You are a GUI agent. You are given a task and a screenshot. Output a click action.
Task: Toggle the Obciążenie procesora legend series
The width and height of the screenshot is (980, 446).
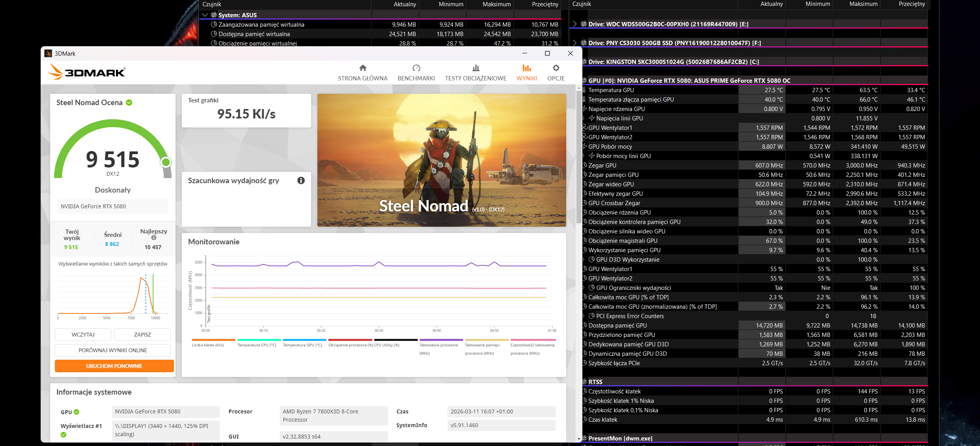click(x=350, y=345)
